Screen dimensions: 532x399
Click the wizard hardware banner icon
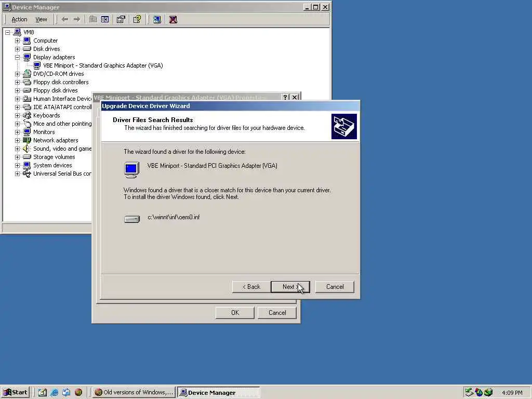coord(344,126)
